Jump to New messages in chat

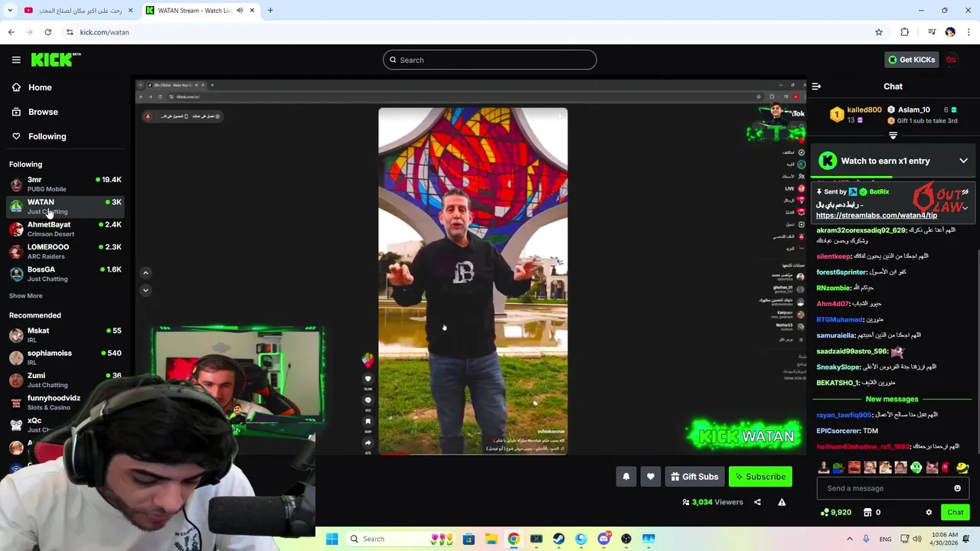(891, 399)
